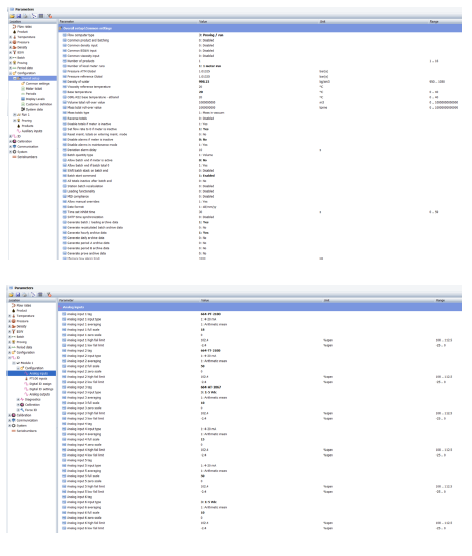Select the Density of water parameter row
The height and width of the screenshot is (556, 472).
point(260,82)
